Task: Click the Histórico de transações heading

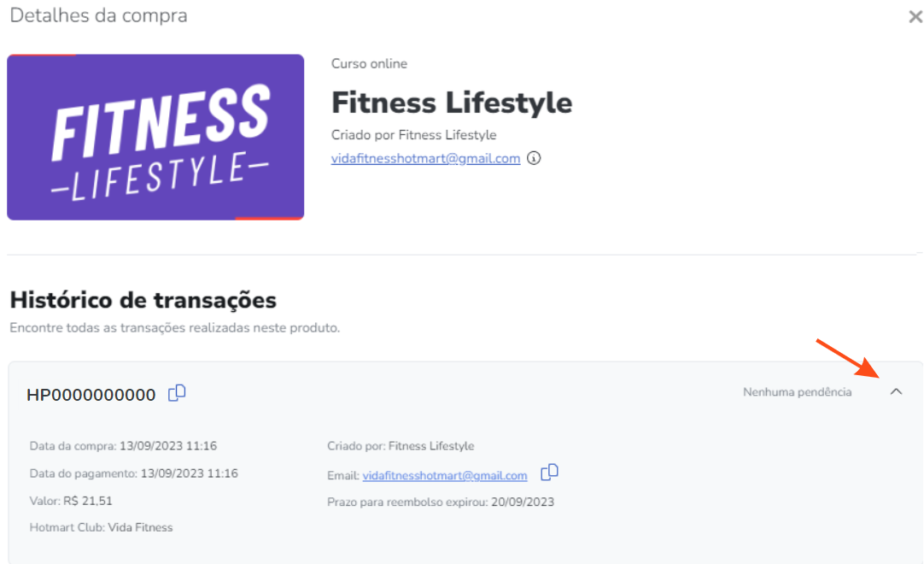Action: [x=143, y=300]
